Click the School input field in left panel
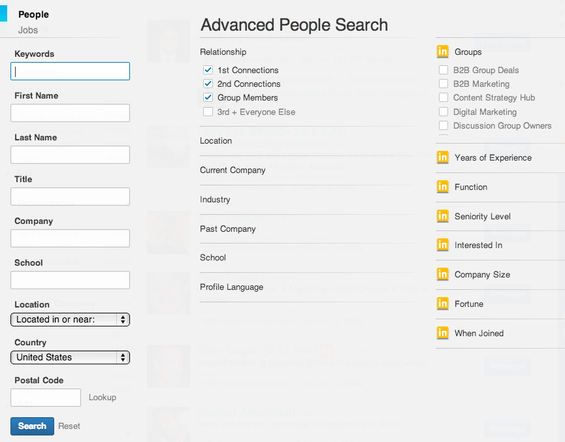 (x=70, y=280)
